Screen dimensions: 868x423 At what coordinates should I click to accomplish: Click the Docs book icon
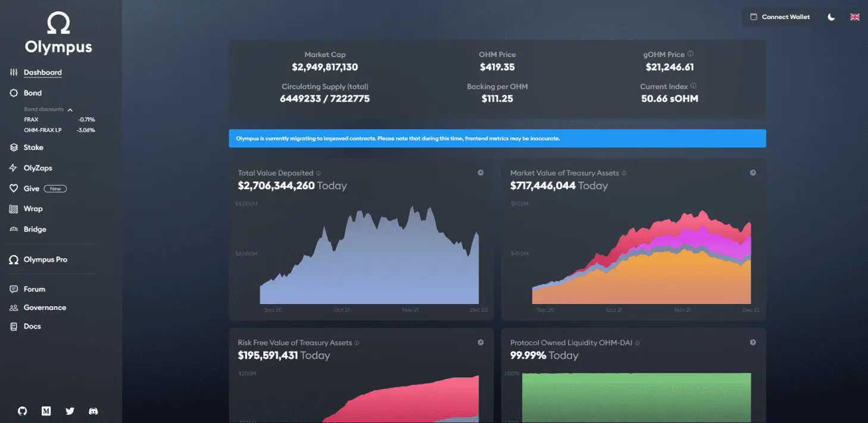click(14, 327)
